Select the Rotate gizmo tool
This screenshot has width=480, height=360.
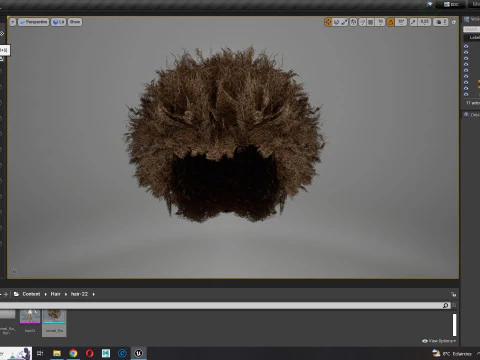pyautogui.click(x=336, y=22)
